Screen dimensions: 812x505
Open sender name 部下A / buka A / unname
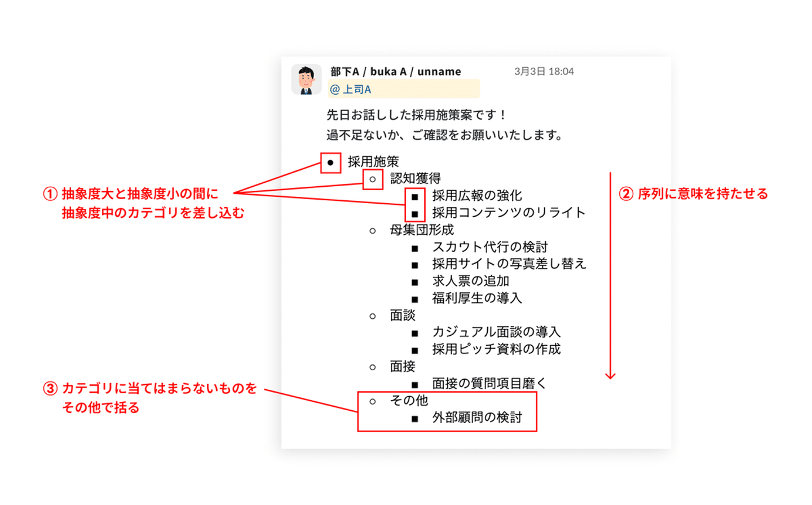(x=396, y=72)
